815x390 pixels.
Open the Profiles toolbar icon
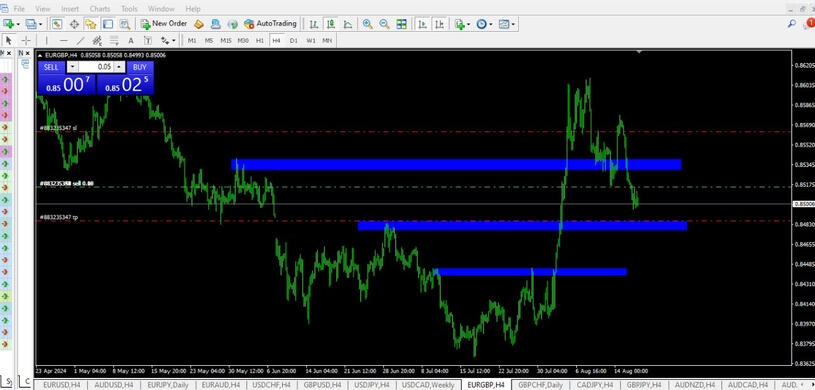(x=31, y=24)
